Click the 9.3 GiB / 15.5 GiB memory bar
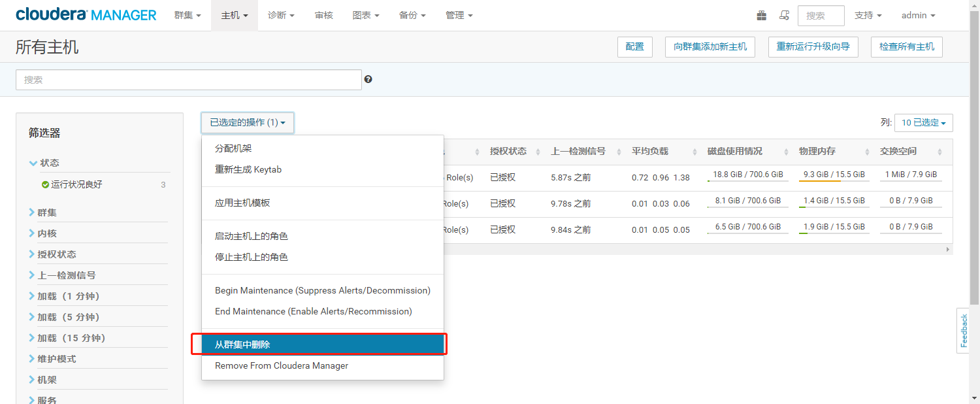 834,175
